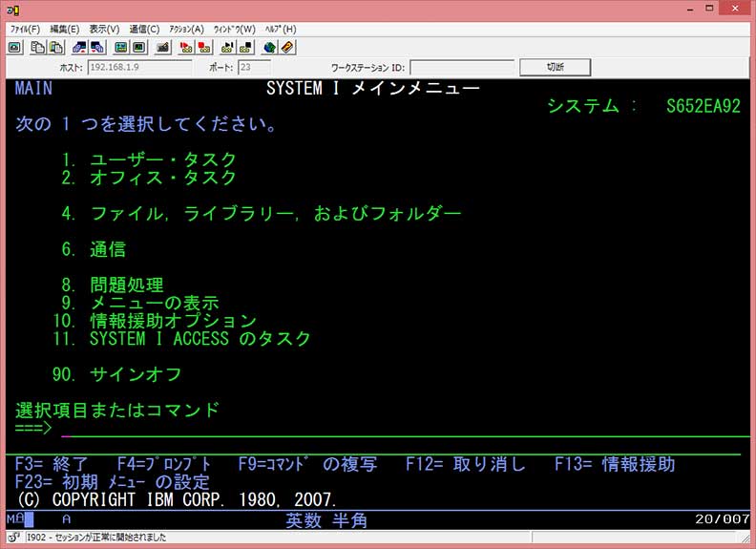Click the help tag icon after the globe
The width and height of the screenshot is (756, 549).
(287, 47)
